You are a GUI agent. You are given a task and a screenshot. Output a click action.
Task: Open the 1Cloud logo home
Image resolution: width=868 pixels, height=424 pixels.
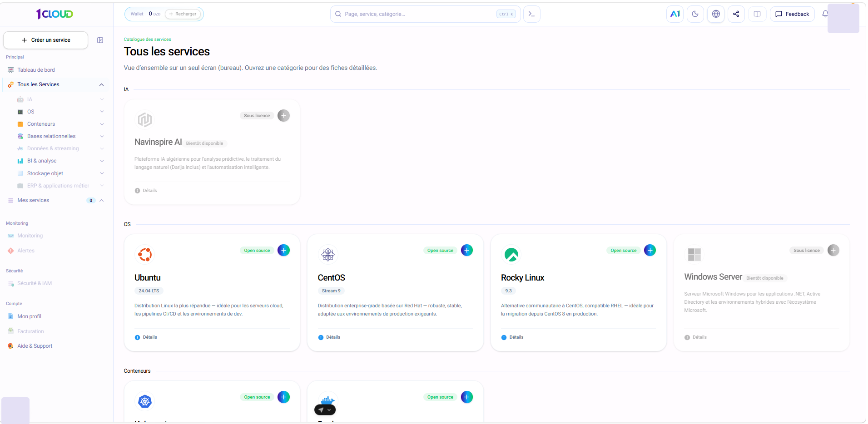pos(55,14)
